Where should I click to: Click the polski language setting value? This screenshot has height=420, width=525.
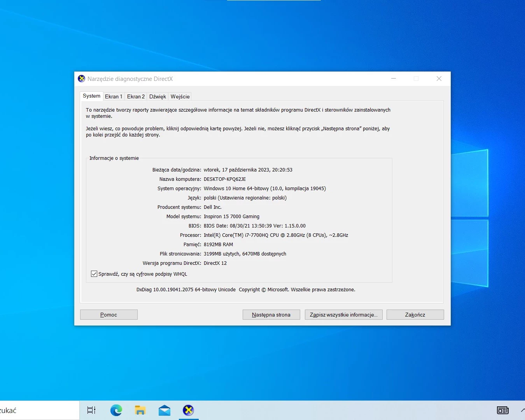click(245, 198)
